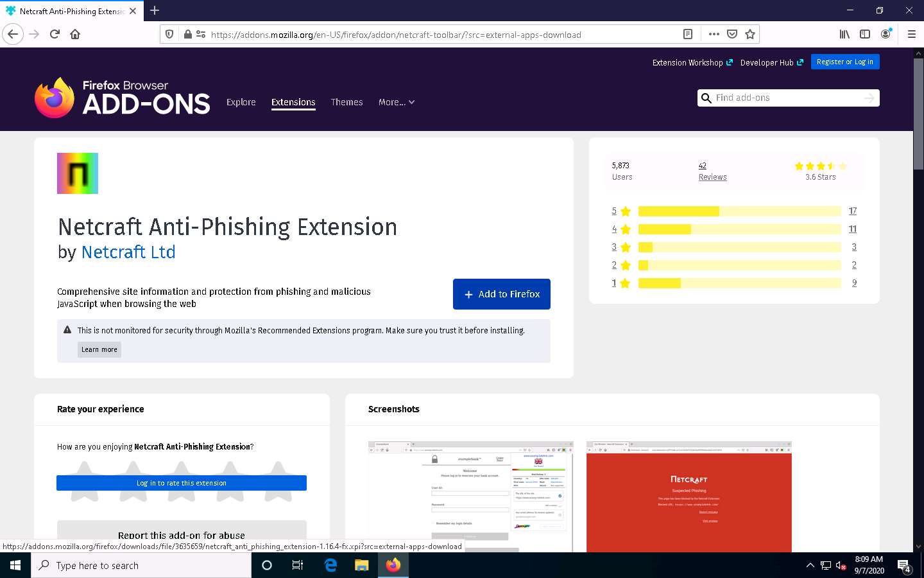Filter reviews by 4 star bar

tap(740, 229)
